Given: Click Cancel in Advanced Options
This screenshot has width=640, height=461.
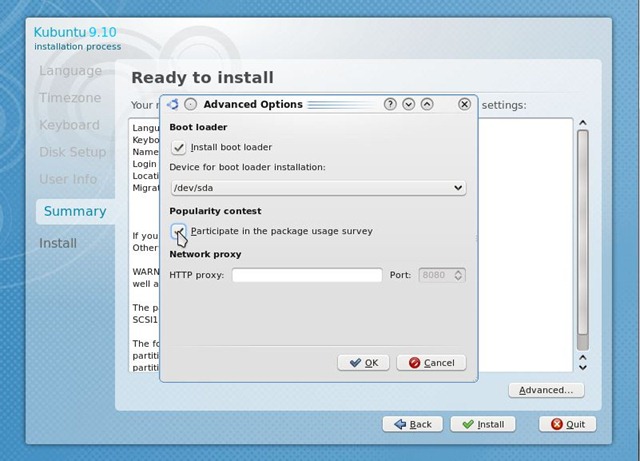Looking at the screenshot, I should click(431, 363).
